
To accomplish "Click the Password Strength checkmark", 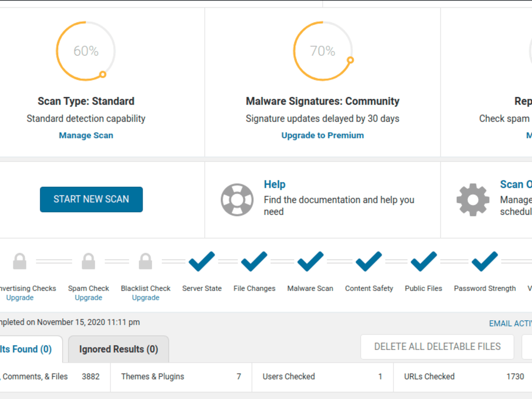I will click(x=485, y=261).
